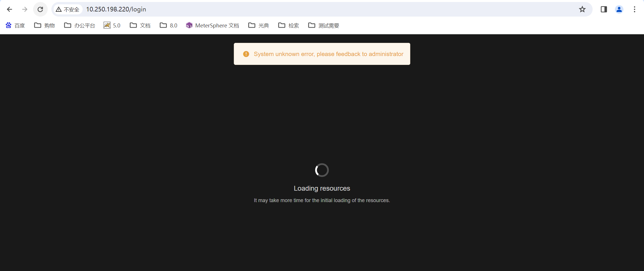644x271 pixels.
Task: Open the 百度 bookmark
Action: coord(15,25)
